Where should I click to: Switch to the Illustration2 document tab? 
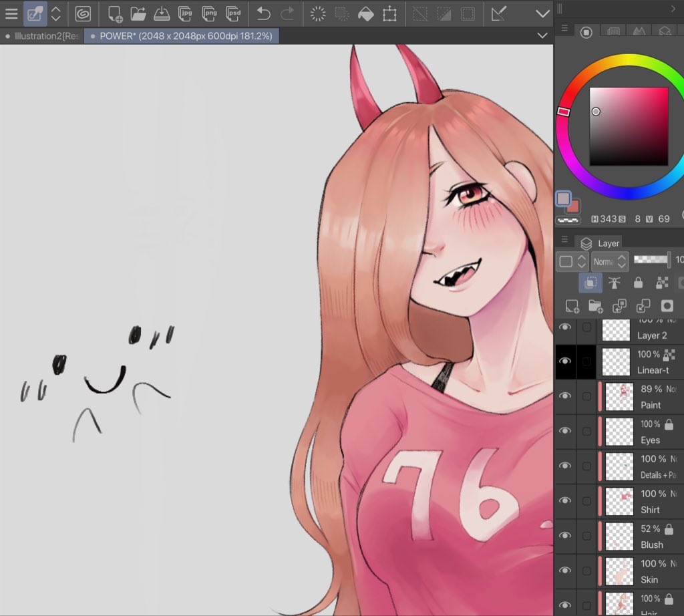pos(42,36)
